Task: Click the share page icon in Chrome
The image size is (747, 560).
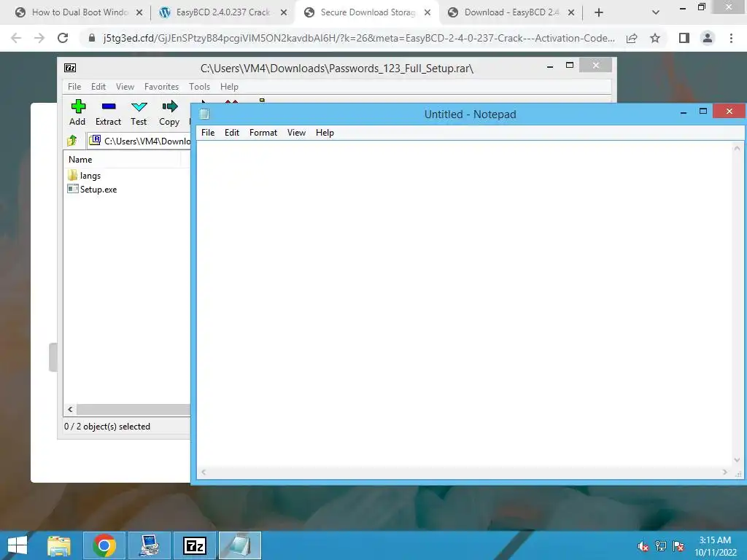Action: [632, 38]
